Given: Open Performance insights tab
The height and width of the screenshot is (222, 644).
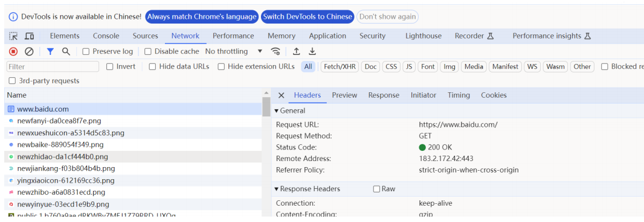Looking at the screenshot, I should point(552,36).
